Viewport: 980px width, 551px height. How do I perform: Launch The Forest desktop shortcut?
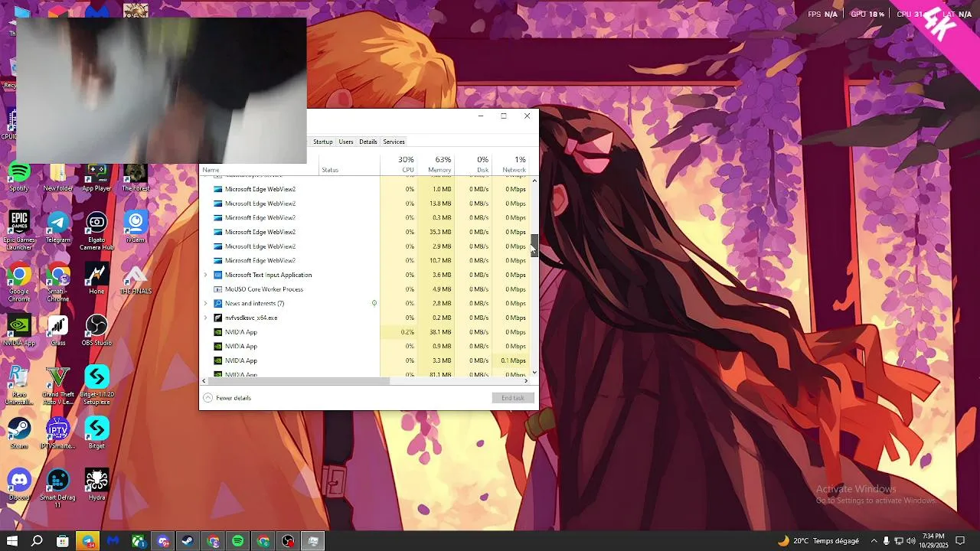pyautogui.click(x=136, y=178)
